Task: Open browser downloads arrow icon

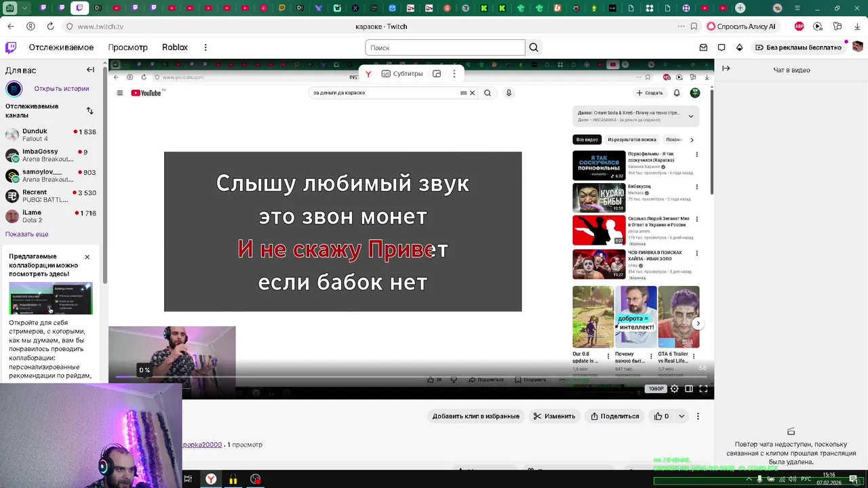Action: (857, 26)
